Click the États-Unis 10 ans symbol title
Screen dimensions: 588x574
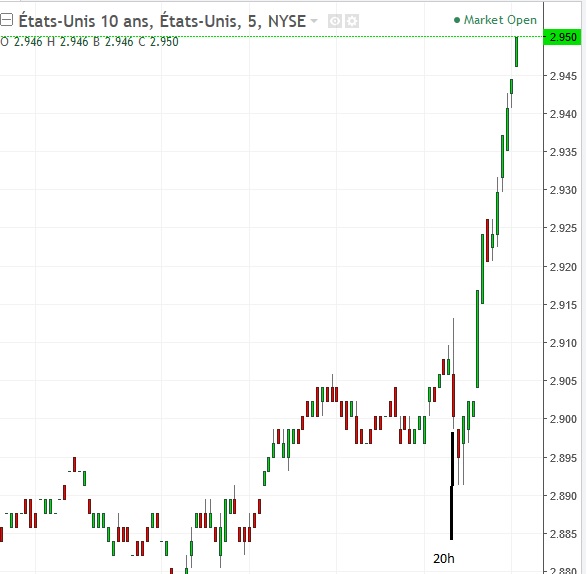[x=162, y=21]
